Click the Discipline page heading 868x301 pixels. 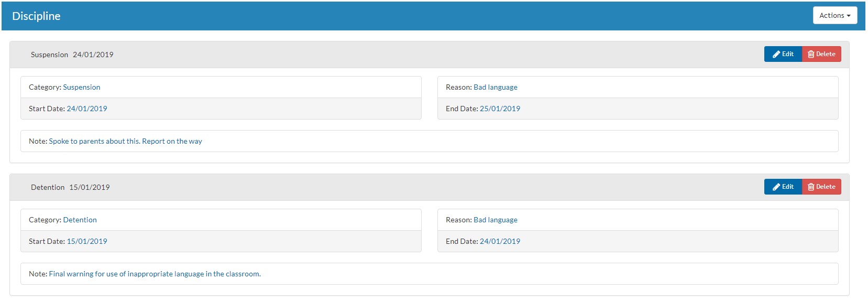click(x=36, y=16)
